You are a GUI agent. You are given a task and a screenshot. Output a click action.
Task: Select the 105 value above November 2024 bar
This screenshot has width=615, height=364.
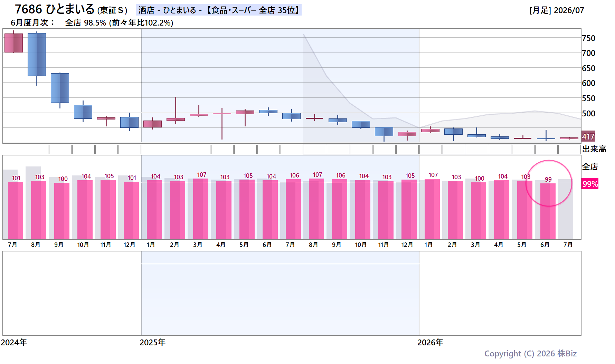coord(109,176)
